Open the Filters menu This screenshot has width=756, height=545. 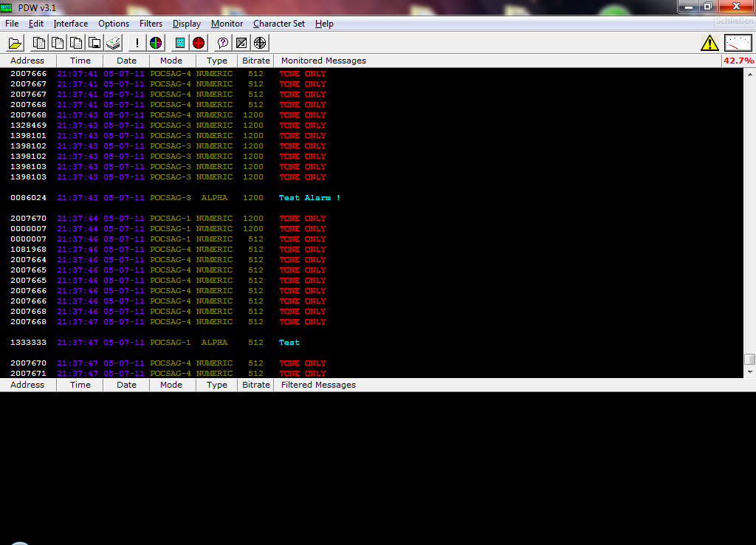point(151,24)
